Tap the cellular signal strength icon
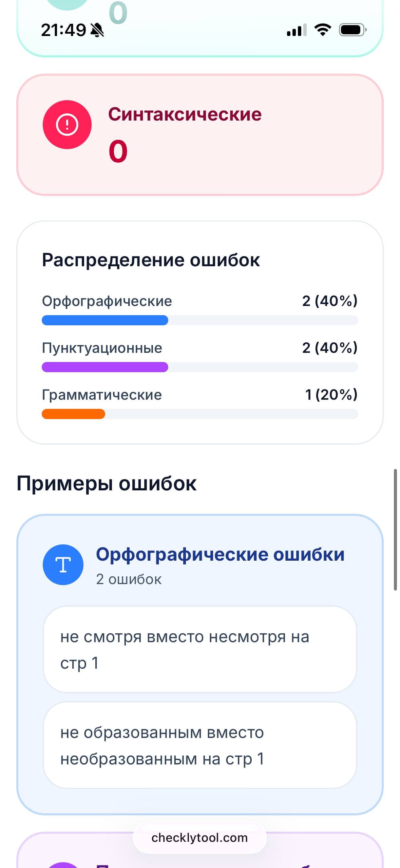This screenshot has width=400, height=868. (x=296, y=30)
